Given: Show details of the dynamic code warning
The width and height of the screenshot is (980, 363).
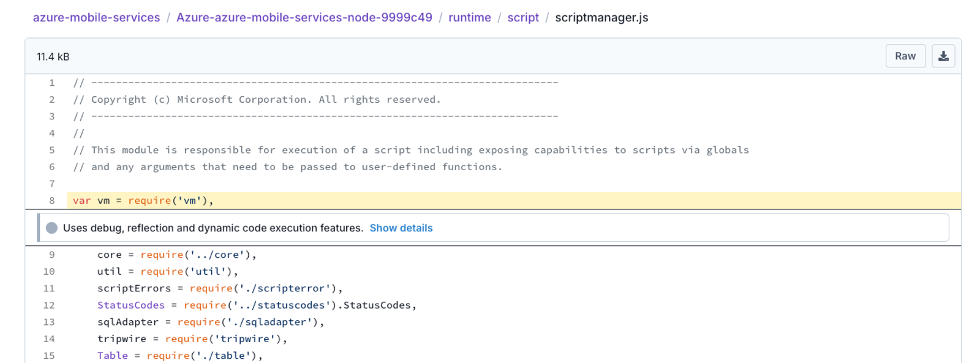Looking at the screenshot, I should (x=401, y=228).
